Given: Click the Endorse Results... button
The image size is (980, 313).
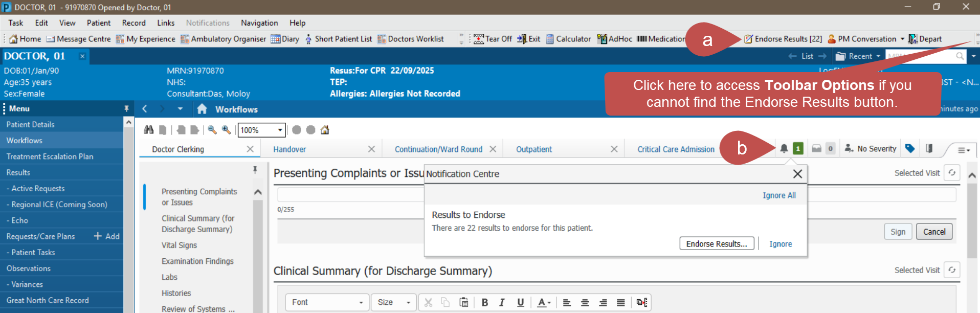Looking at the screenshot, I should 716,244.
